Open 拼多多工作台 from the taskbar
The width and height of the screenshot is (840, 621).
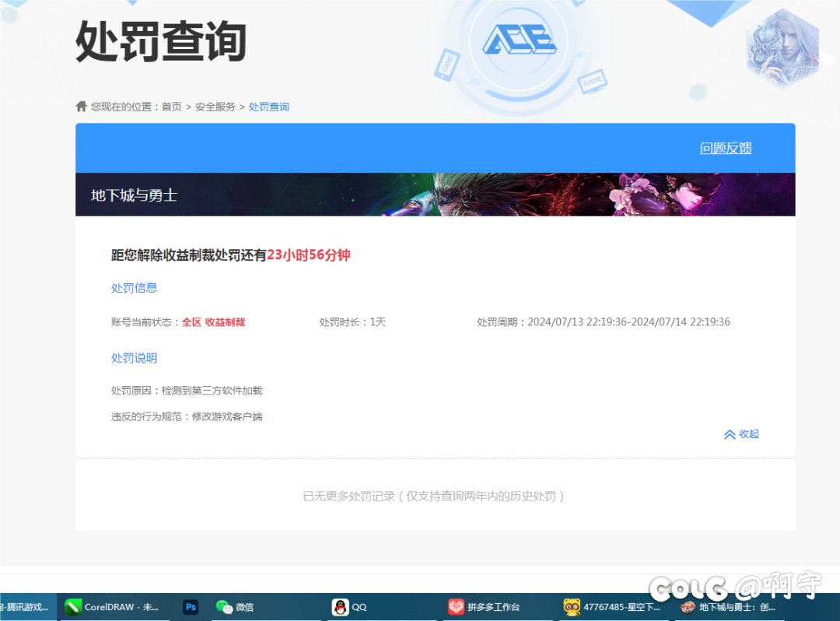(485, 606)
